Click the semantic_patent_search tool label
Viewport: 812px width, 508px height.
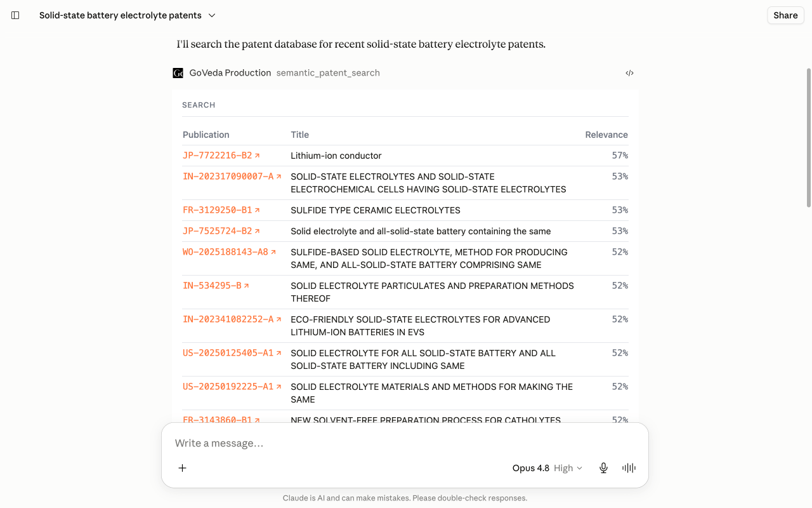click(x=328, y=73)
